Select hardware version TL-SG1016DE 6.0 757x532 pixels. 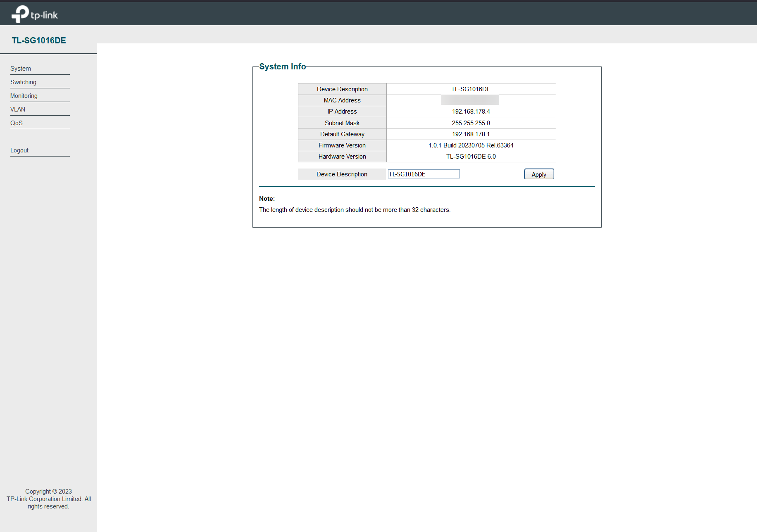pos(471,157)
